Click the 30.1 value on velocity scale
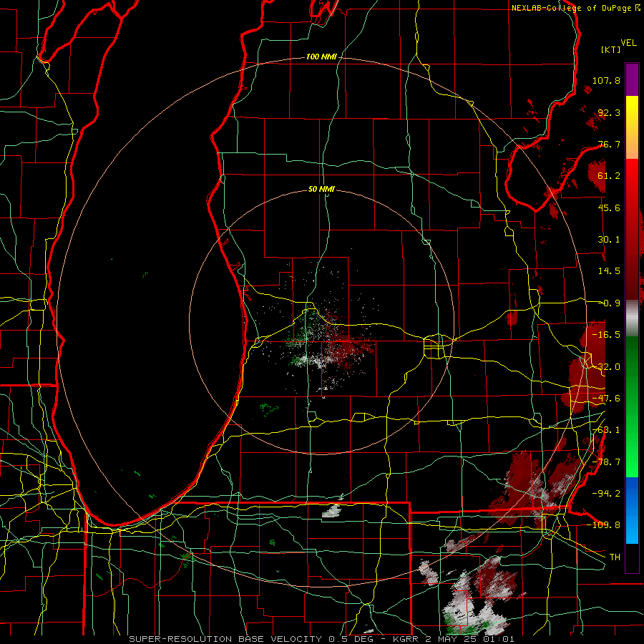644x644 pixels. pyautogui.click(x=609, y=240)
